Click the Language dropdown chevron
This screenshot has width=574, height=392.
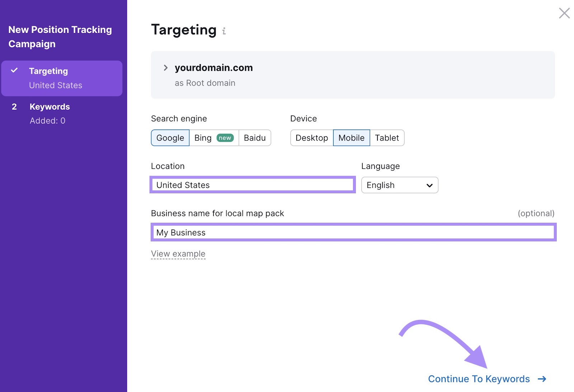[x=429, y=185]
